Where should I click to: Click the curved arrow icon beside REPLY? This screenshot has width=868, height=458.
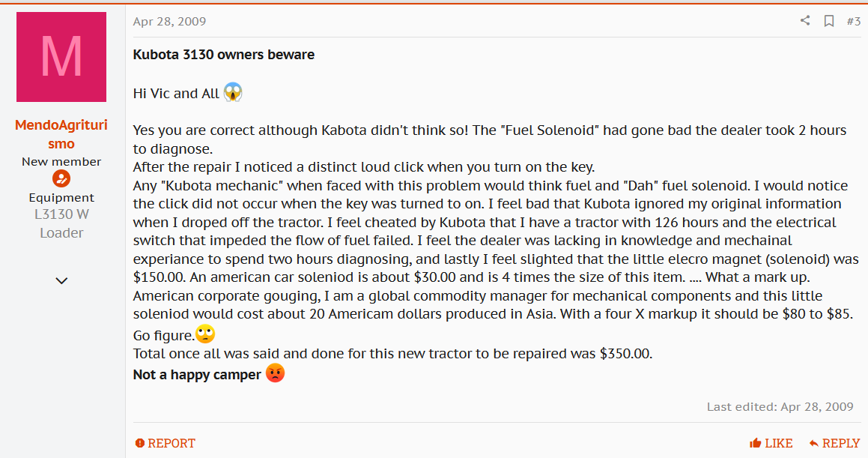tap(814, 443)
